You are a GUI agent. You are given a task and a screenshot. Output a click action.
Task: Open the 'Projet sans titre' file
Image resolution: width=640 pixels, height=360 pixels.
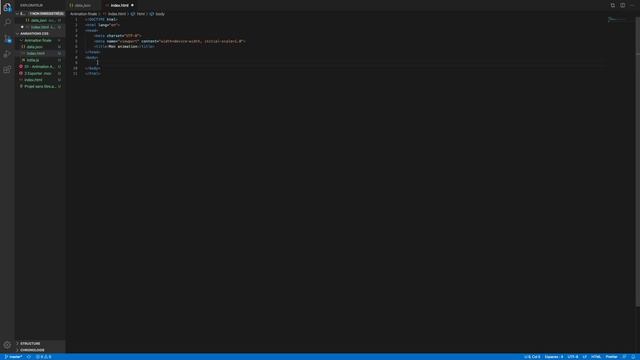coord(40,87)
